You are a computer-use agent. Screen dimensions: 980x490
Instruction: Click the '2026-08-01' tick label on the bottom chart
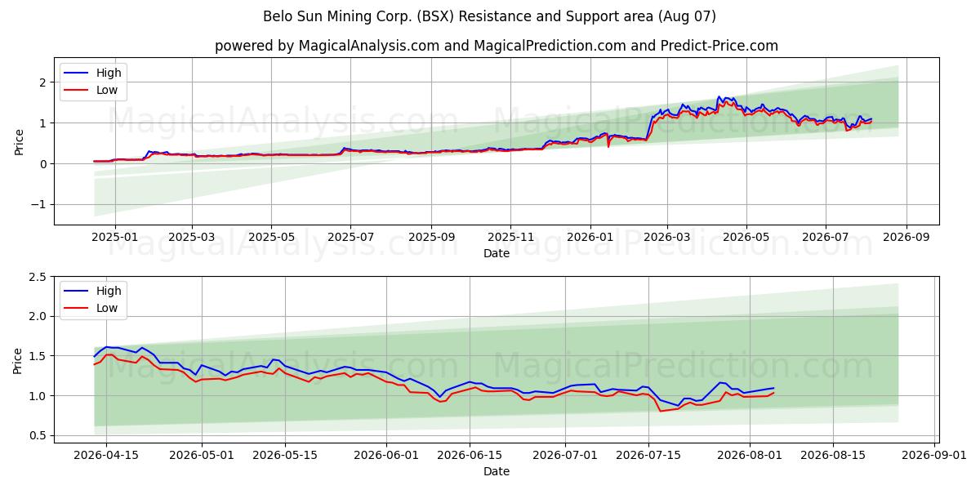click(x=749, y=455)
